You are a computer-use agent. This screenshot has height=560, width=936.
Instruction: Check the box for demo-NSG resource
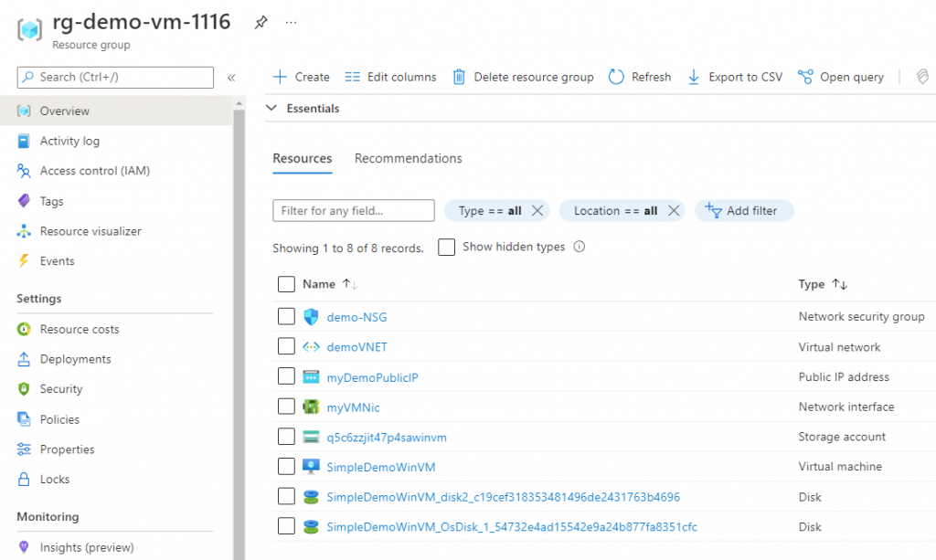coord(286,317)
